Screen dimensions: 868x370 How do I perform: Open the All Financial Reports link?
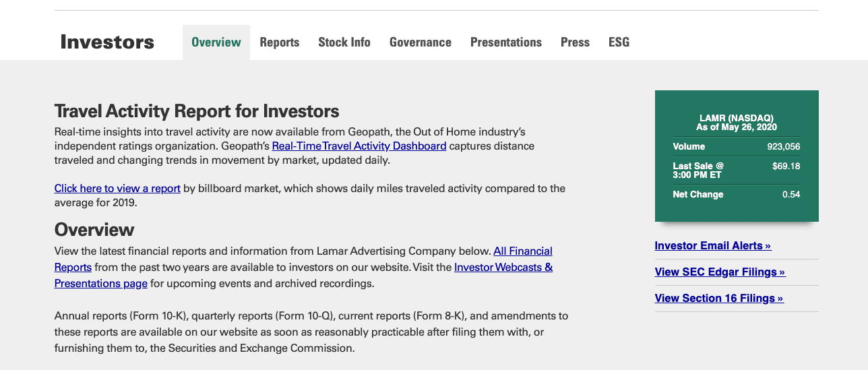click(522, 251)
